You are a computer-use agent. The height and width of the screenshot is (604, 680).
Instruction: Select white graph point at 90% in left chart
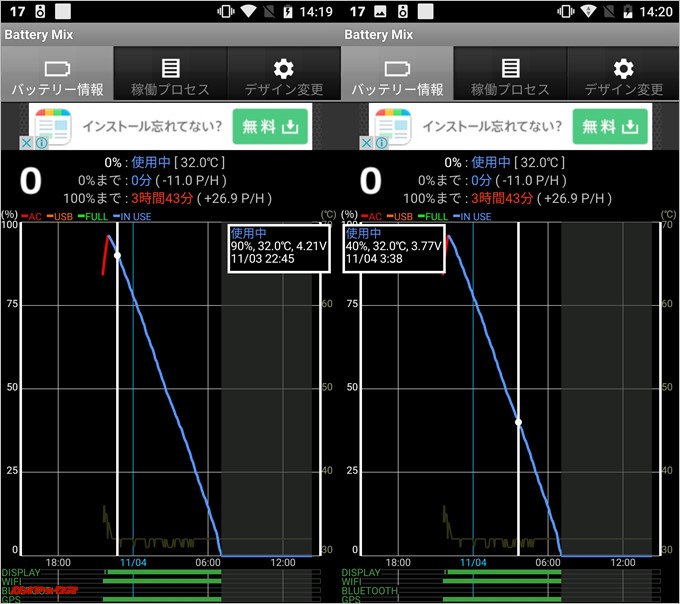tap(117, 256)
